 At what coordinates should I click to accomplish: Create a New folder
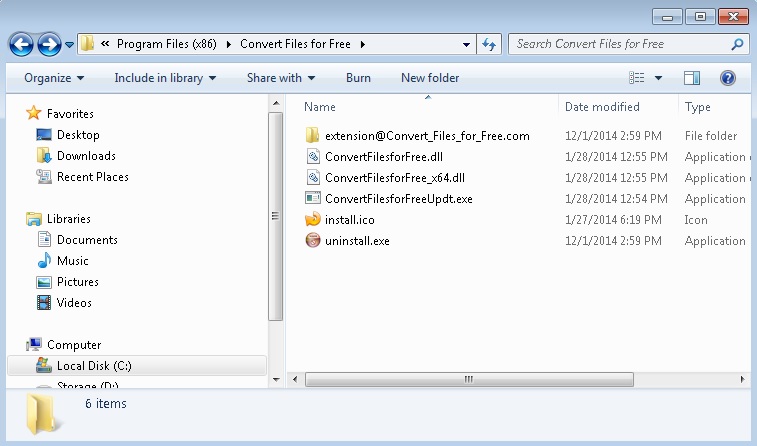(x=430, y=78)
